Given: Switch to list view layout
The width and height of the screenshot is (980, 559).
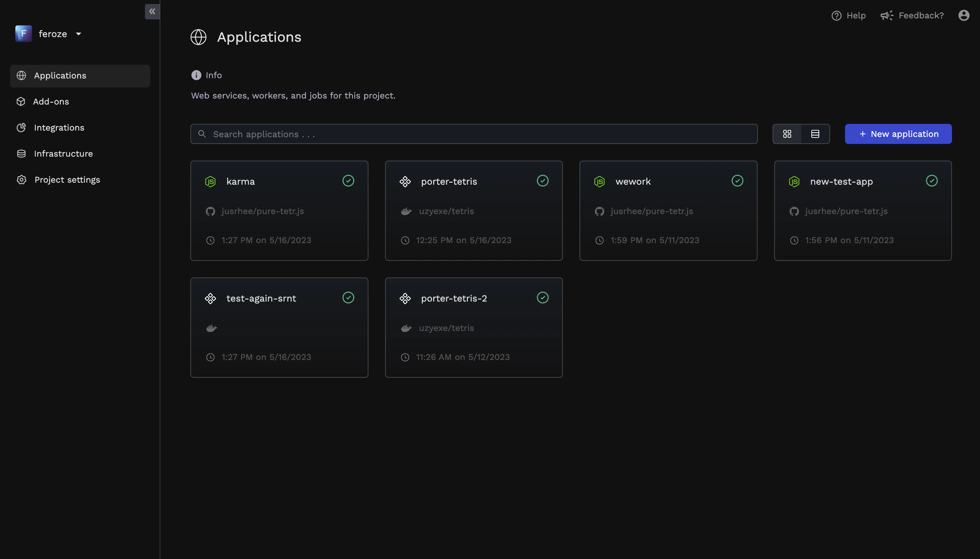Looking at the screenshot, I should click(815, 134).
